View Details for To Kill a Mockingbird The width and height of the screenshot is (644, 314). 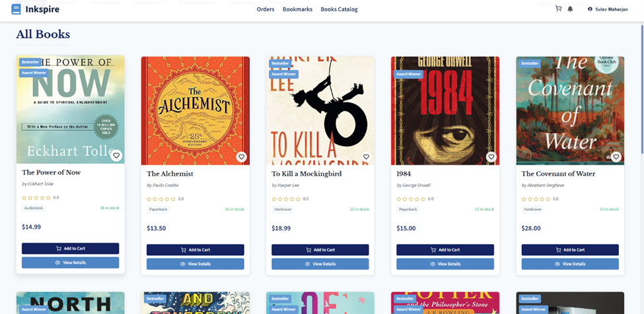(x=320, y=264)
